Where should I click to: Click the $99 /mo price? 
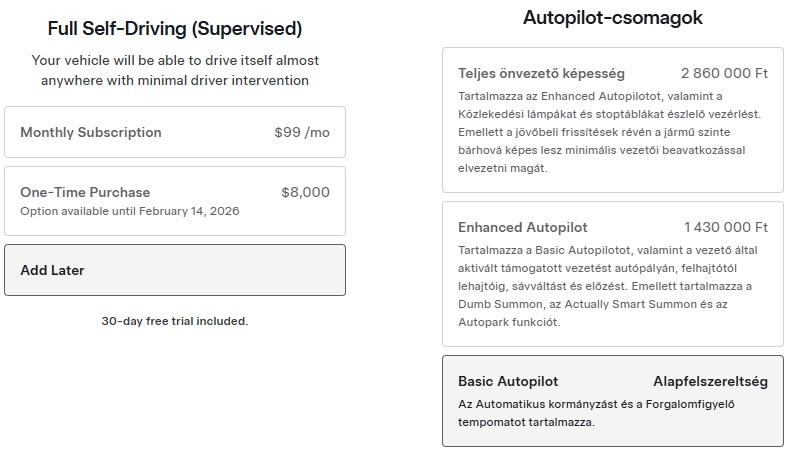tap(301, 132)
